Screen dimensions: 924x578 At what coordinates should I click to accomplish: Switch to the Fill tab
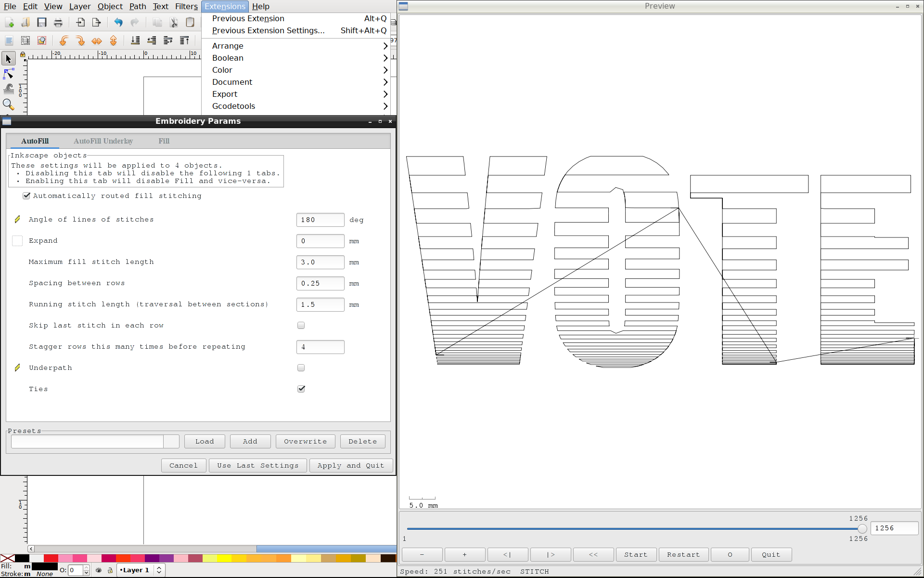click(164, 141)
